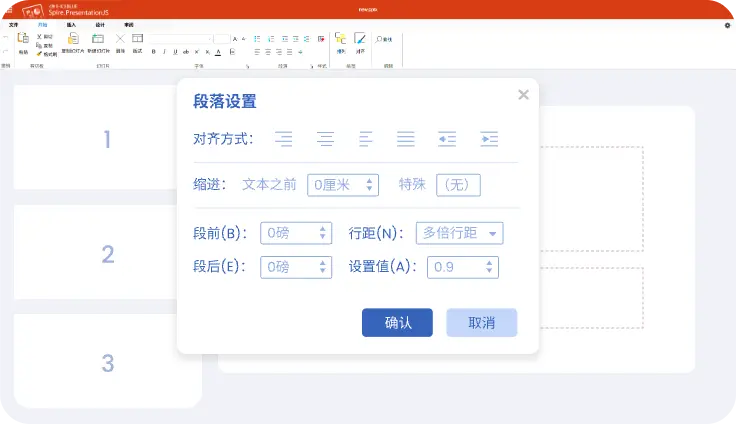
Task: Open the slide layout icon
Action: coord(137,38)
